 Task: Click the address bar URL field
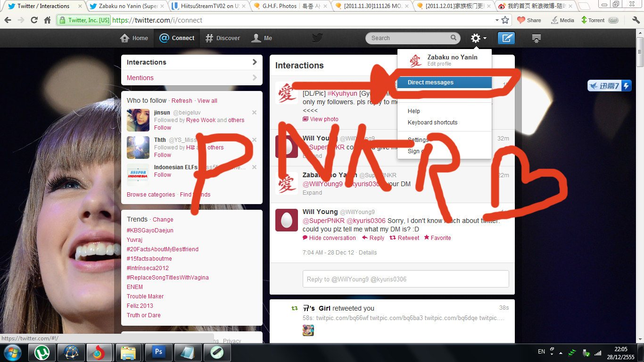[302, 20]
